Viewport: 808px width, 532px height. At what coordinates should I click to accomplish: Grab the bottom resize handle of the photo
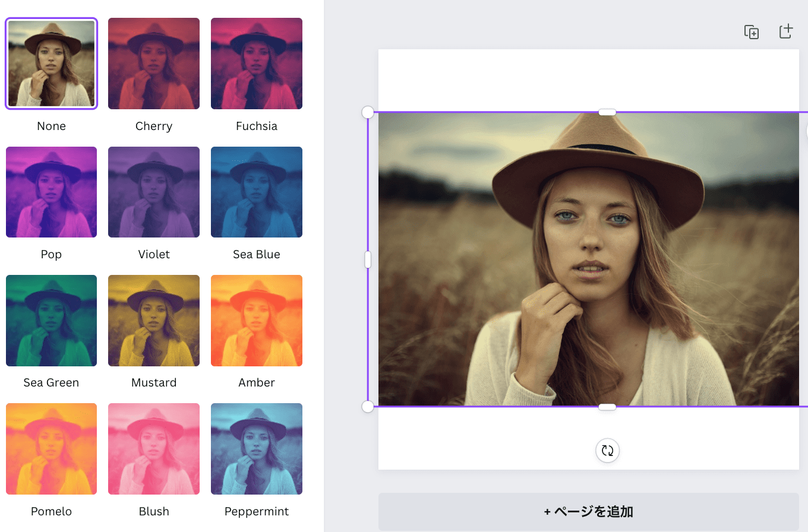(606, 407)
